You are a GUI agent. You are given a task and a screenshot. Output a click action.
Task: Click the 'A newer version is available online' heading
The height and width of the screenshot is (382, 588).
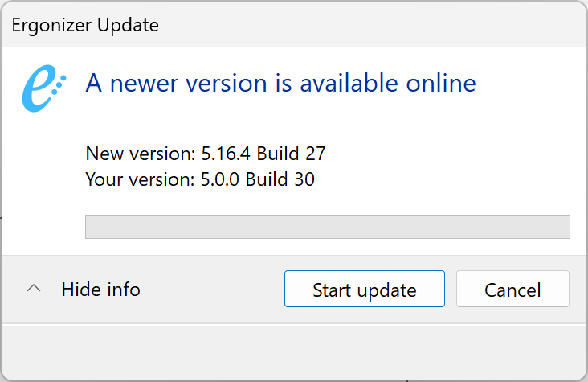[x=280, y=83]
